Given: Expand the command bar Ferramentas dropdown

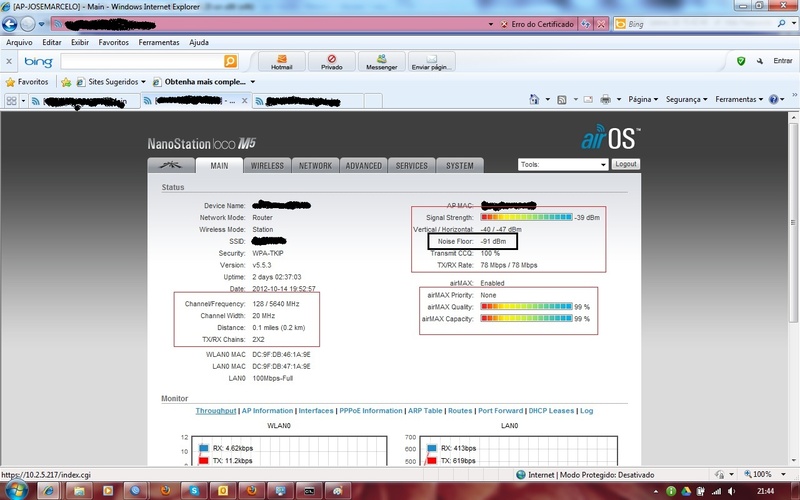Looking at the screenshot, I should pos(739,99).
